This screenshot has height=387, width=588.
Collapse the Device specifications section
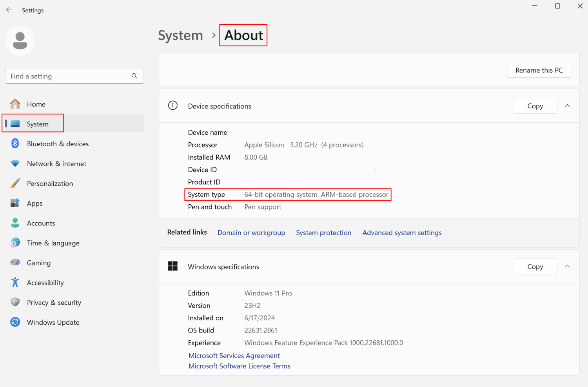pyautogui.click(x=567, y=105)
